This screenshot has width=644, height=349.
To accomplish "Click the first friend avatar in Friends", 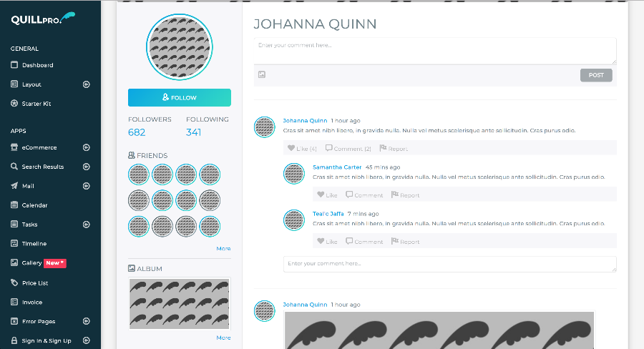I will 138,174.
